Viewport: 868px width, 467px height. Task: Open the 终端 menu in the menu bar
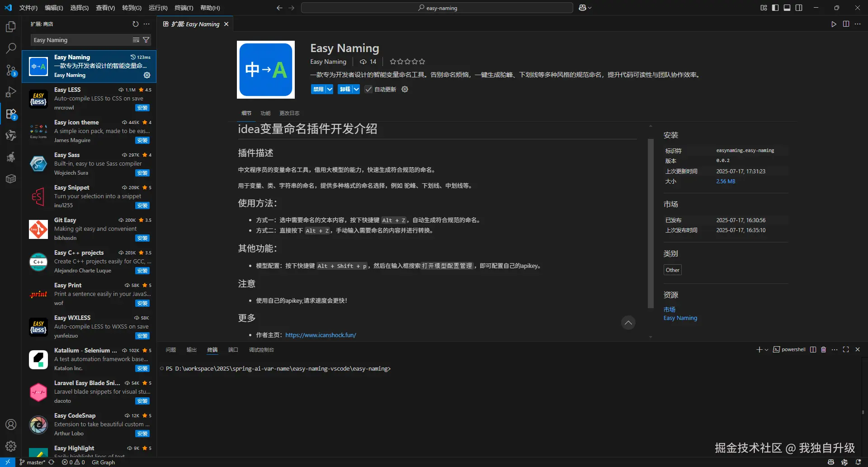coord(184,8)
